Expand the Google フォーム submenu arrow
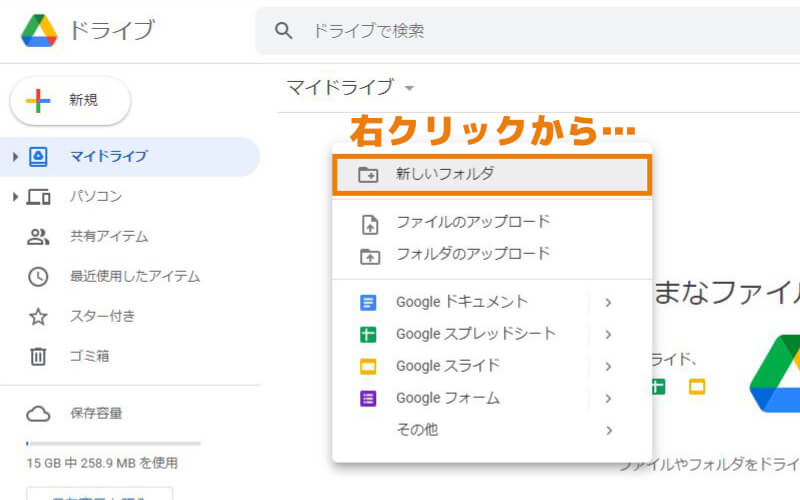Screen dimensions: 800x500 608,398
